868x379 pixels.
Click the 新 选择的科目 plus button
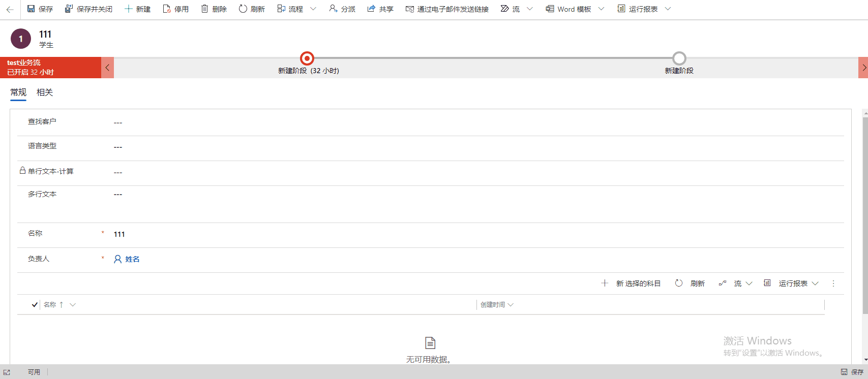631,283
